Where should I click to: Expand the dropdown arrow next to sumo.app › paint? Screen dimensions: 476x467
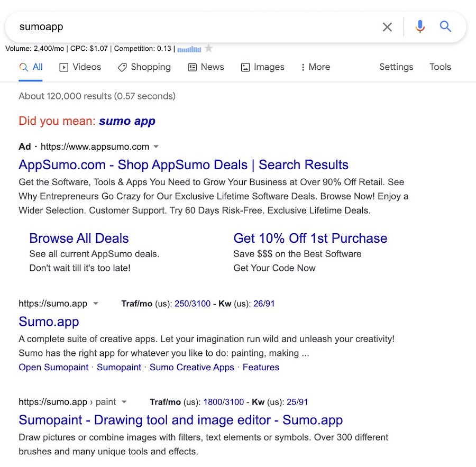click(x=124, y=402)
